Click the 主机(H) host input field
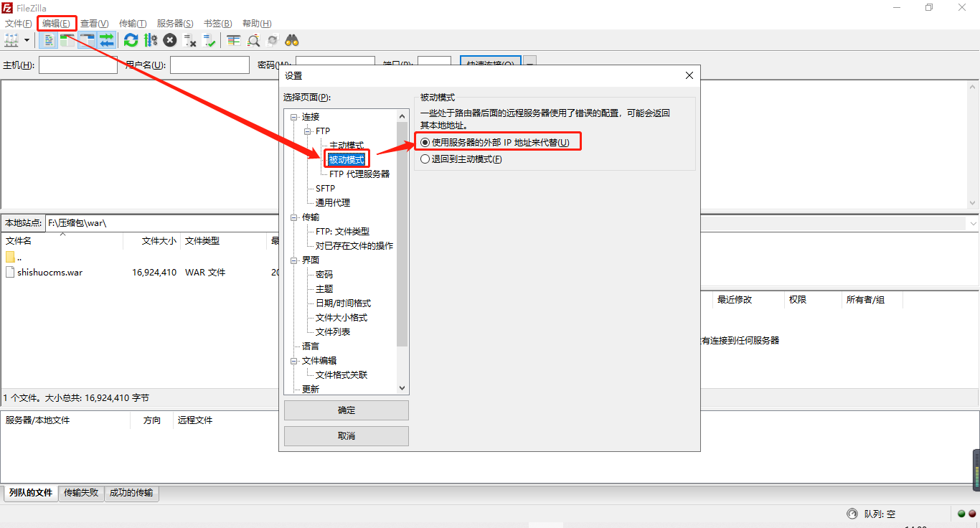 point(78,65)
